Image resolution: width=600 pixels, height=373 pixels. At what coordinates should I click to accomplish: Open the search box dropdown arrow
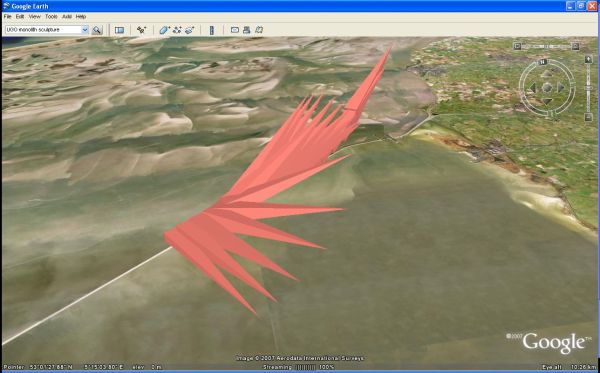coord(85,30)
